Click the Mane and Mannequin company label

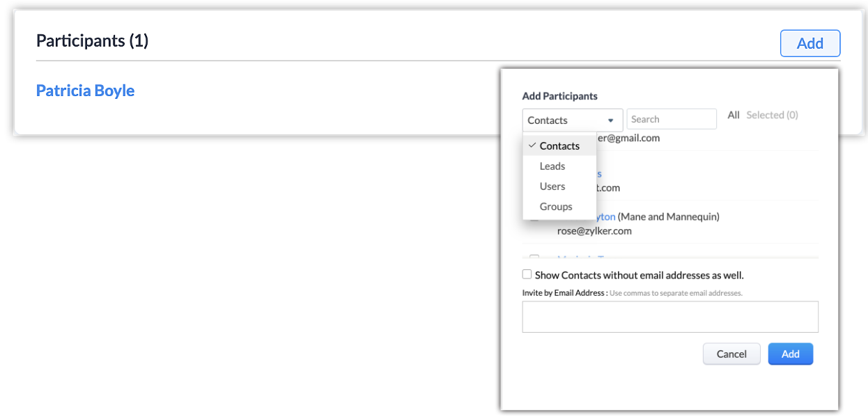tap(669, 216)
